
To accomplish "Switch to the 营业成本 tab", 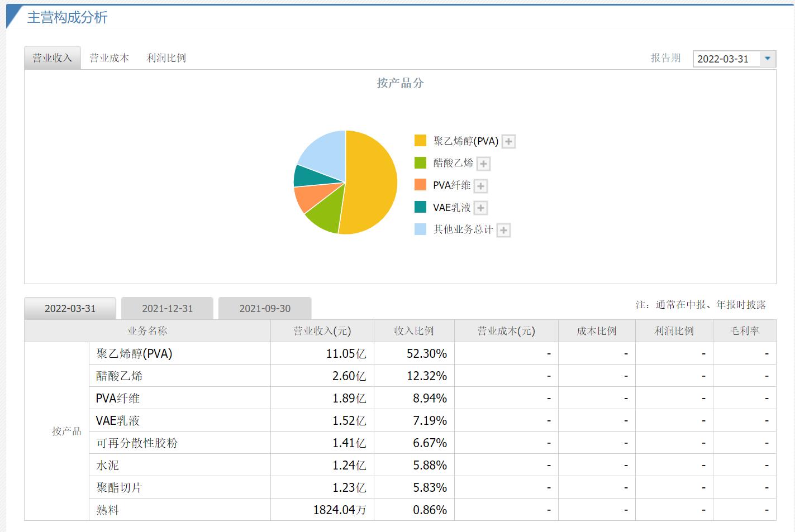I will (110, 58).
